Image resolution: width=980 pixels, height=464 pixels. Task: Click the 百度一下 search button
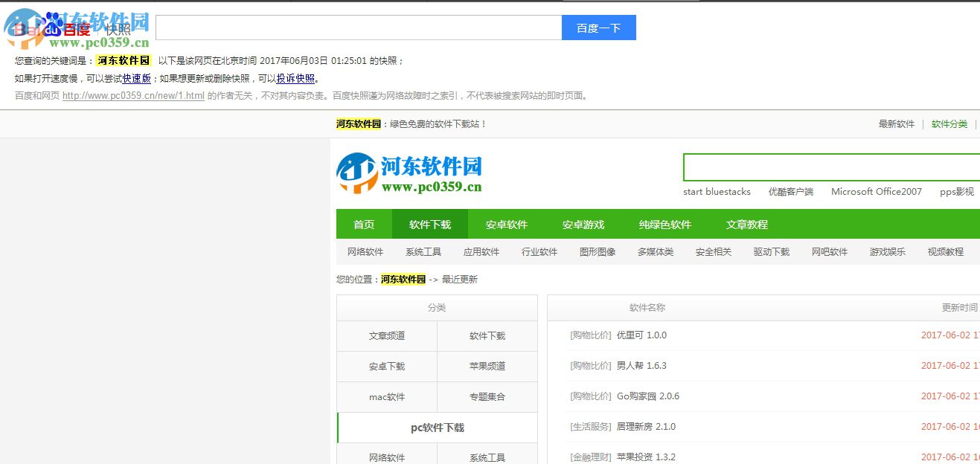pos(599,27)
